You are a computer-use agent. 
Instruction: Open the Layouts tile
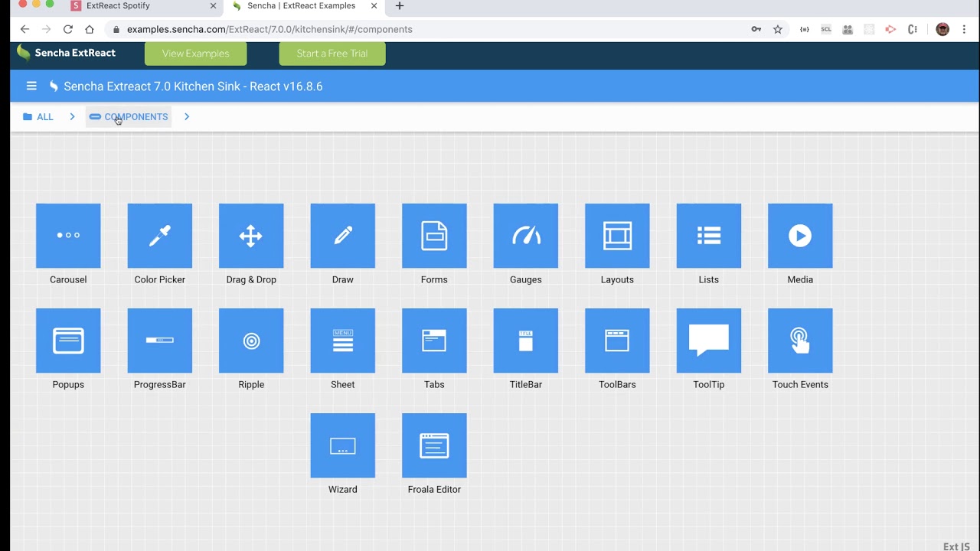coord(617,236)
